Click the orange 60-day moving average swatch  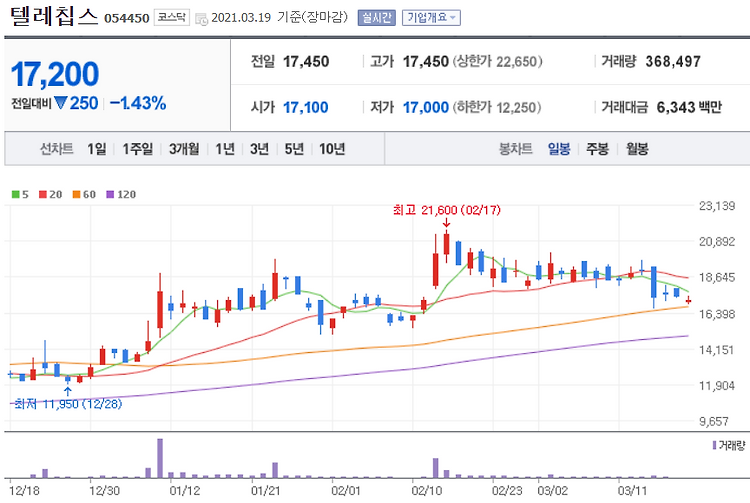[x=77, y=195]
